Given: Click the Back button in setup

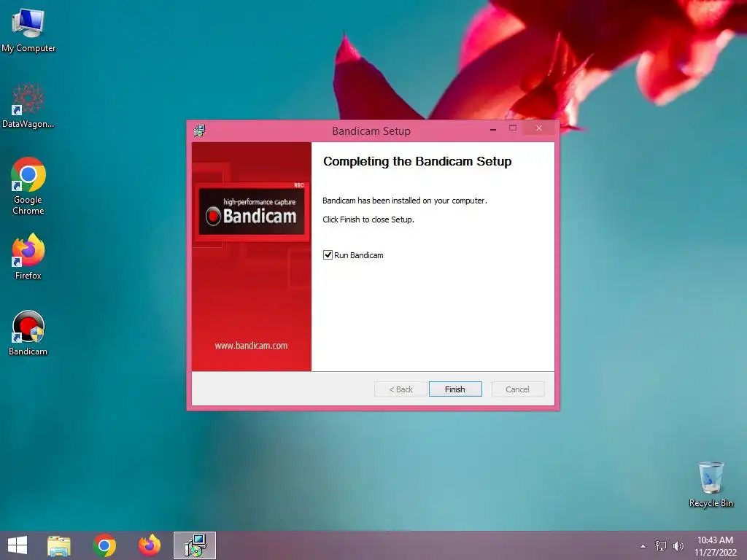Looking at the screenshot, I should click(400, 389).
